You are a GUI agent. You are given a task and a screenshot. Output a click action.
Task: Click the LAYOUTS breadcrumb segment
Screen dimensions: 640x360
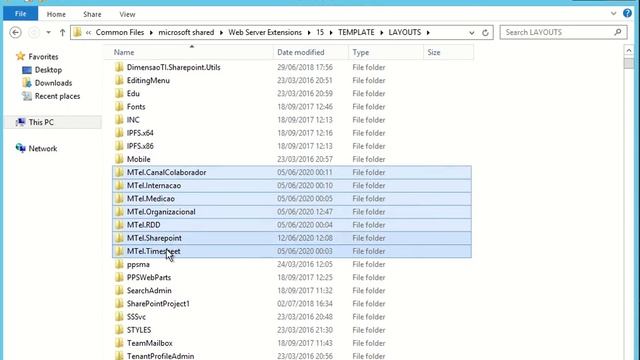point(404,32)
